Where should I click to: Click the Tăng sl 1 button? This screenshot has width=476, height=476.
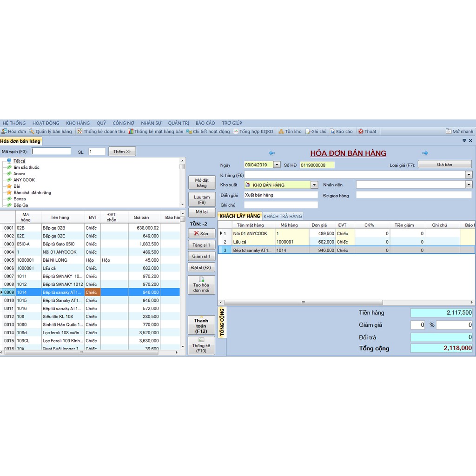click(201, 245)
